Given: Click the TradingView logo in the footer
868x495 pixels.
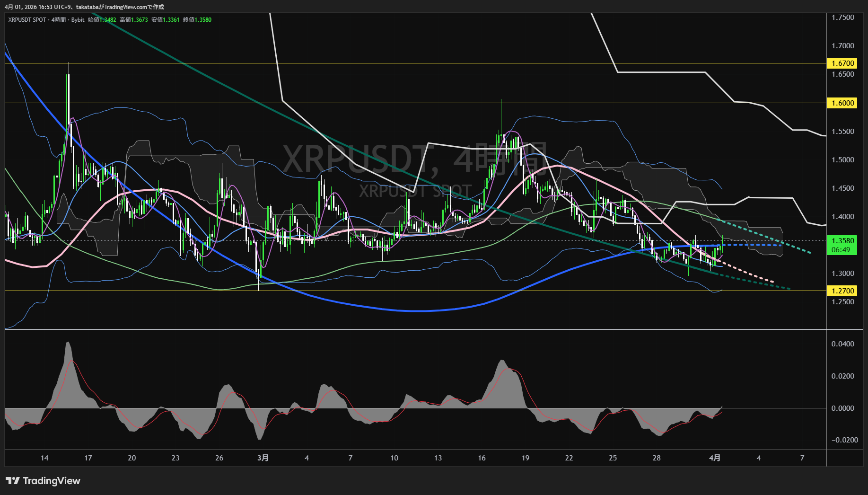Looking at the screenshot, I should point(43,481).
